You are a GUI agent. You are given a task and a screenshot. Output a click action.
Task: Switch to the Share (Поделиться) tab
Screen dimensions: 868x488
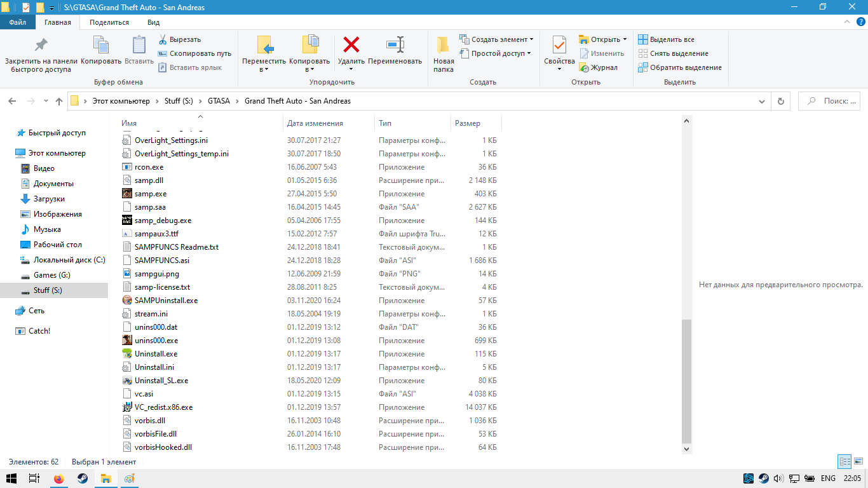point(109,22)
